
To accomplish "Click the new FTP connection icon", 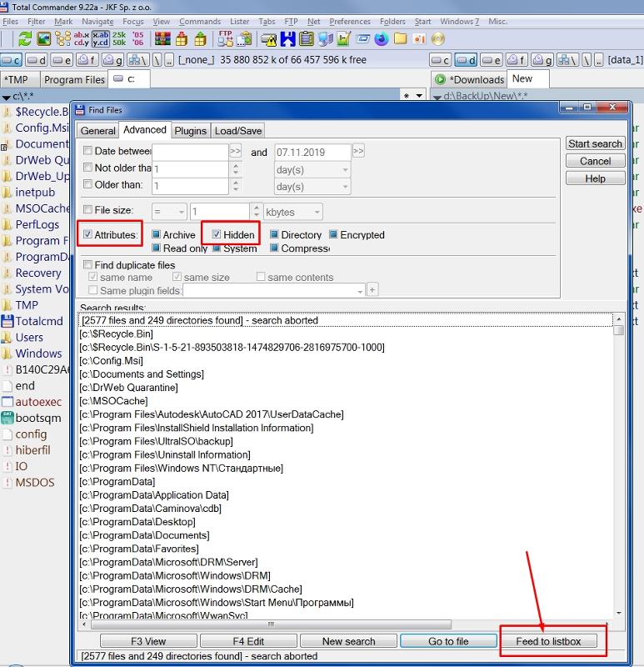I will pos(244,39).
